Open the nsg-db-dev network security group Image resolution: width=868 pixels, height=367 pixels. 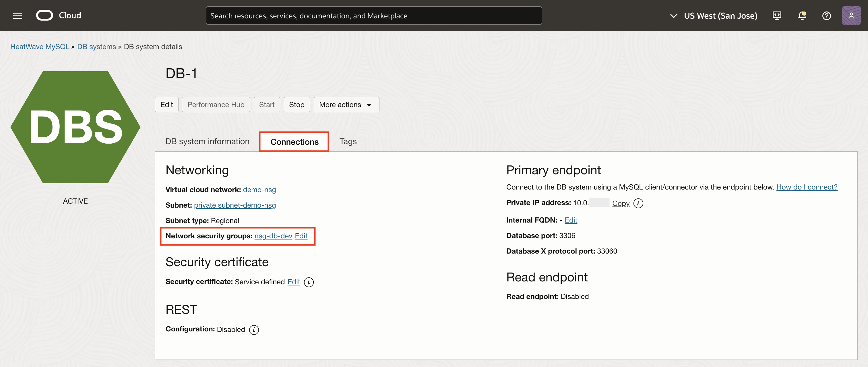click(273, 236)
